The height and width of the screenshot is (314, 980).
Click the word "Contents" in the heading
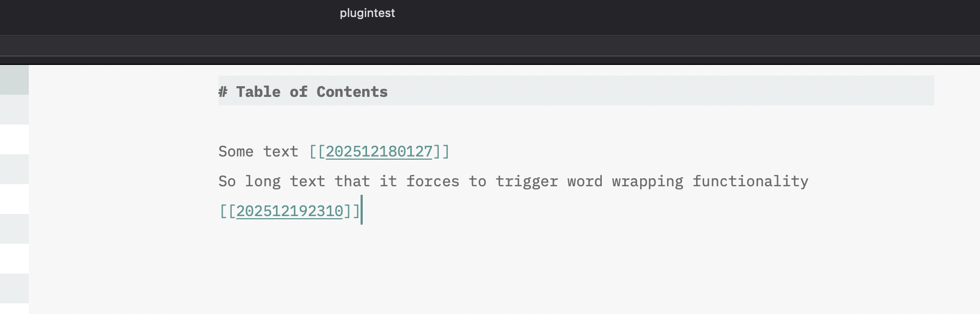[352, 92]
